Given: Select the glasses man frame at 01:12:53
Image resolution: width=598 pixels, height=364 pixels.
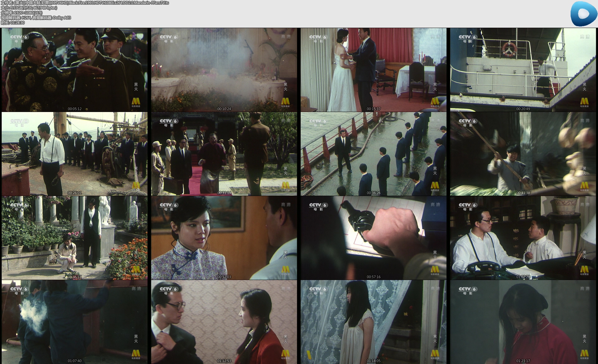Looking at the screenshot, I should (224, 322).
